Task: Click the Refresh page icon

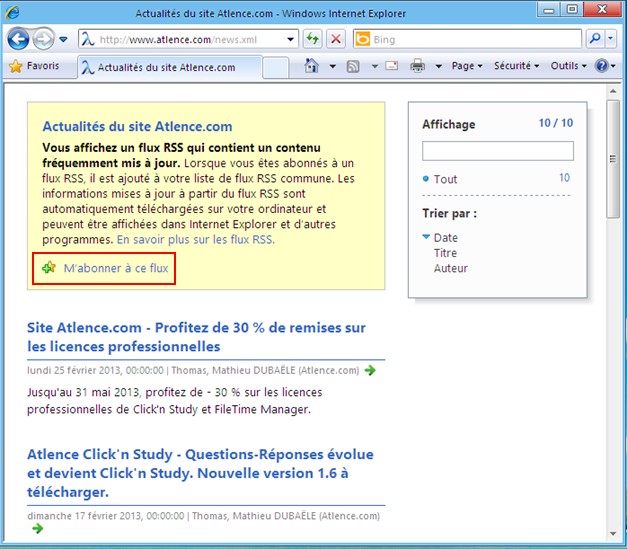Action: (312, 39)
